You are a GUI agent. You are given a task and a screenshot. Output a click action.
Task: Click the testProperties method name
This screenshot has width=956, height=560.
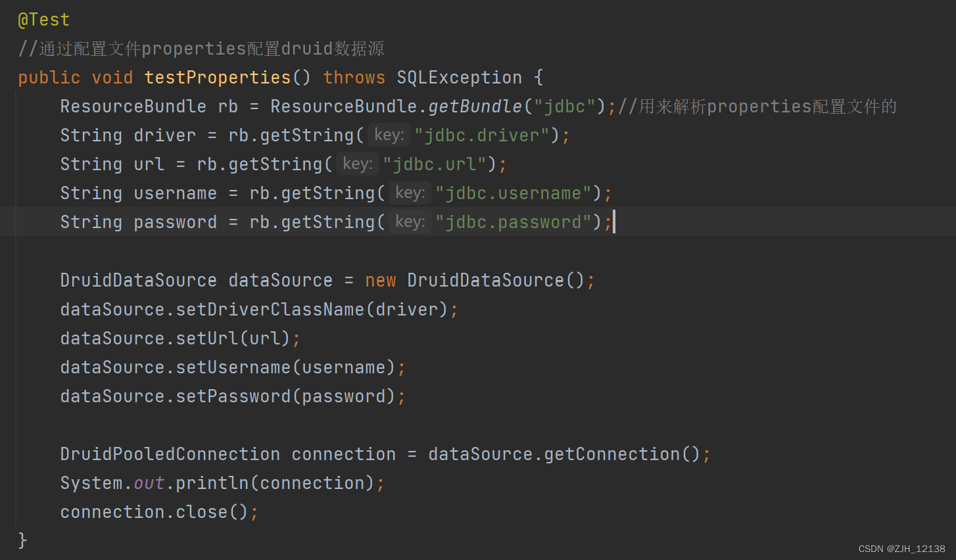click(x=218, y=78)
